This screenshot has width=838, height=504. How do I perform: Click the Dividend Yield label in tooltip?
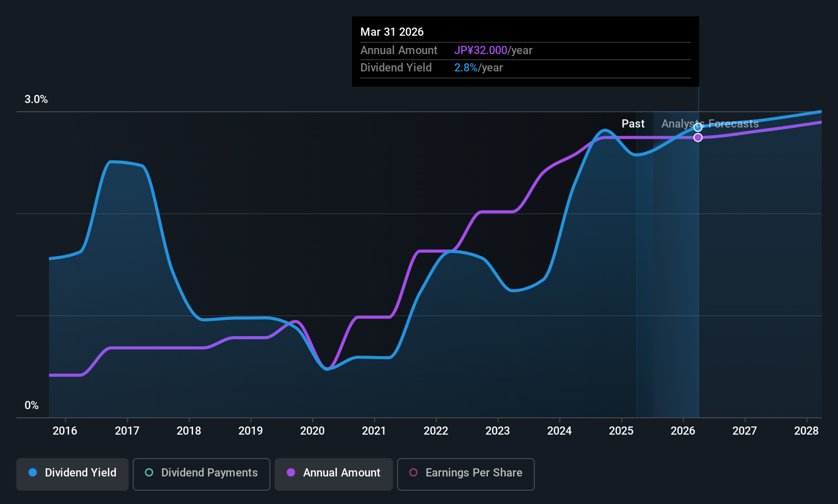396,68
